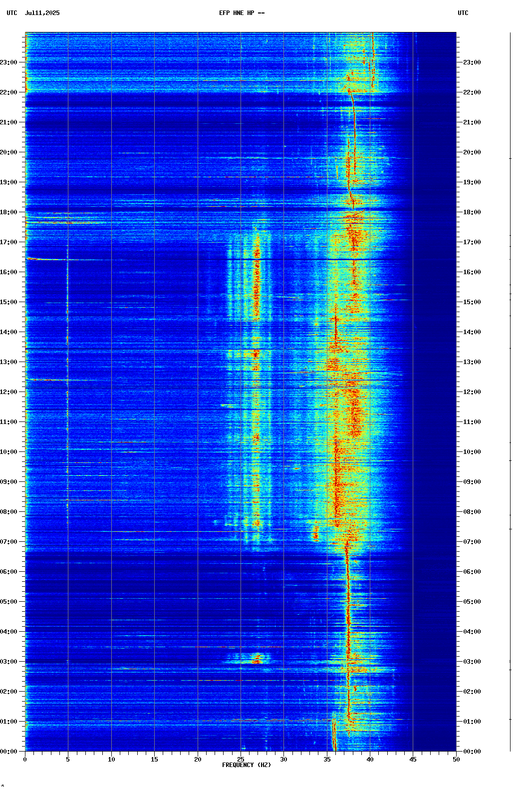The height and width of the screenshot is (791, 532).
Task: Select 17:00 on the right time axis
Action: pos(472,242)
